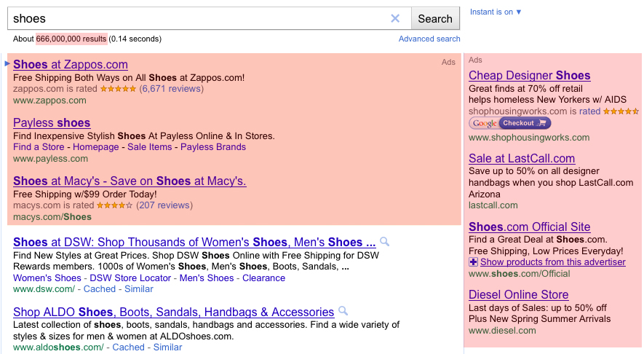Click the Search button
This screenshot has height=354, width=644.
pos(435,18)
